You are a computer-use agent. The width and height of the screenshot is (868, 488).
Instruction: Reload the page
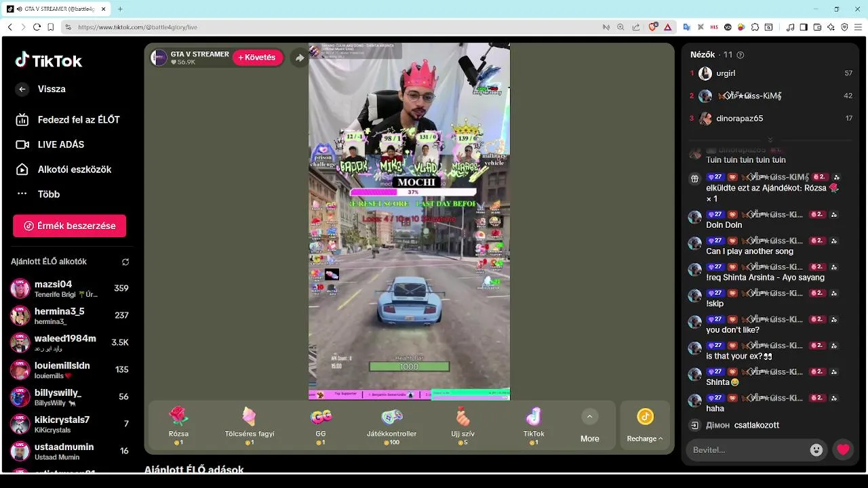pos(37,27)
